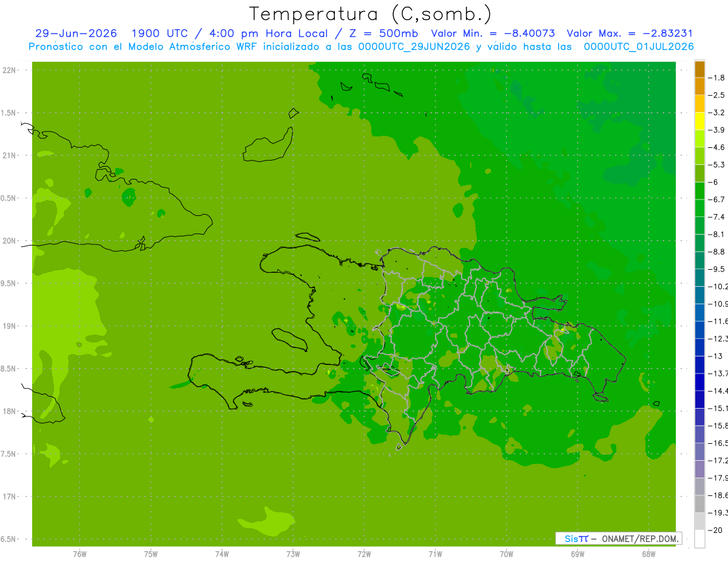Viewport: 728px width, 562px height.
Task: Pick the purple swatch between -17.2 and -17.9
Action: 699,469
